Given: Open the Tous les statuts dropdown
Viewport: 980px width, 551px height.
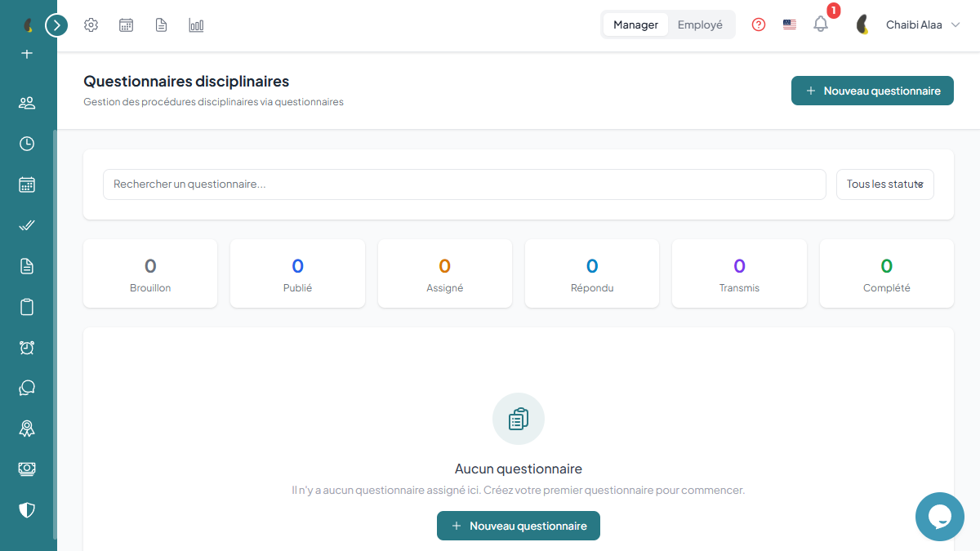Looking at the screenshot, I should [x=885, y=184].
